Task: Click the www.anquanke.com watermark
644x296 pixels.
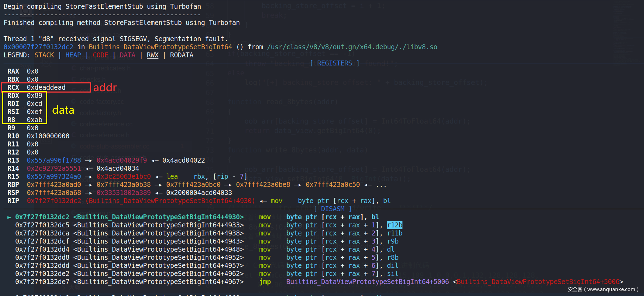Action: pos(603,289)
